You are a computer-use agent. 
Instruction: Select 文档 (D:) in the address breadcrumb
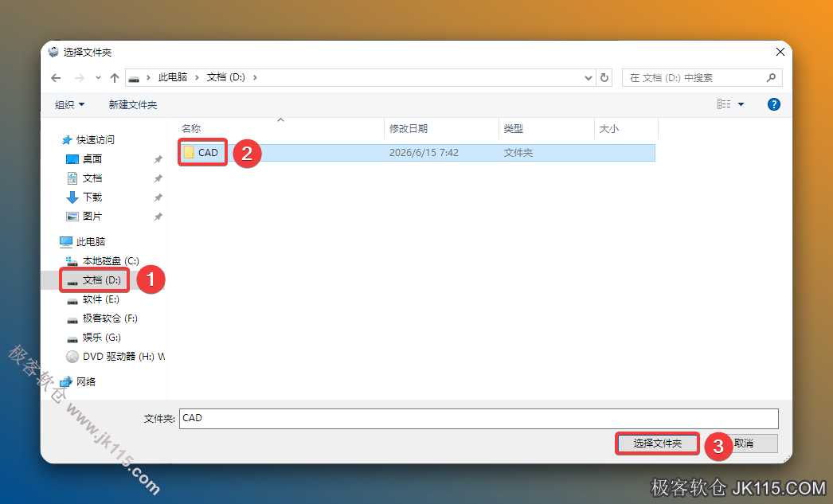pyautogui.click(x=226, y=77)
